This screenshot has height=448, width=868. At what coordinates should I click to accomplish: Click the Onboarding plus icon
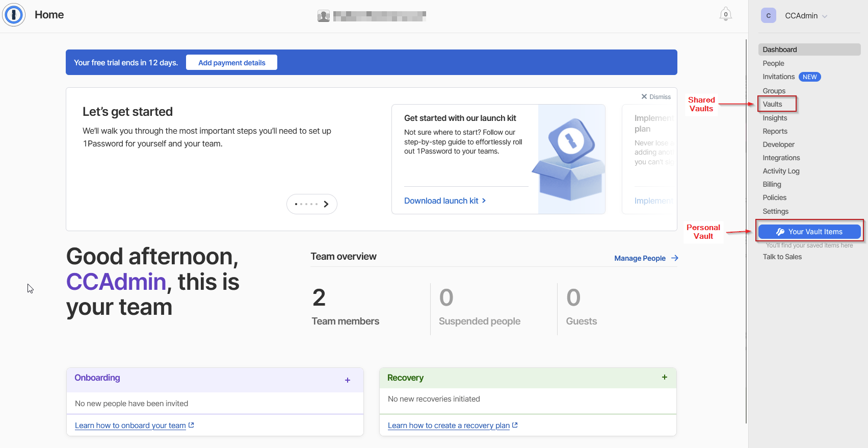(x=348, y=380)
